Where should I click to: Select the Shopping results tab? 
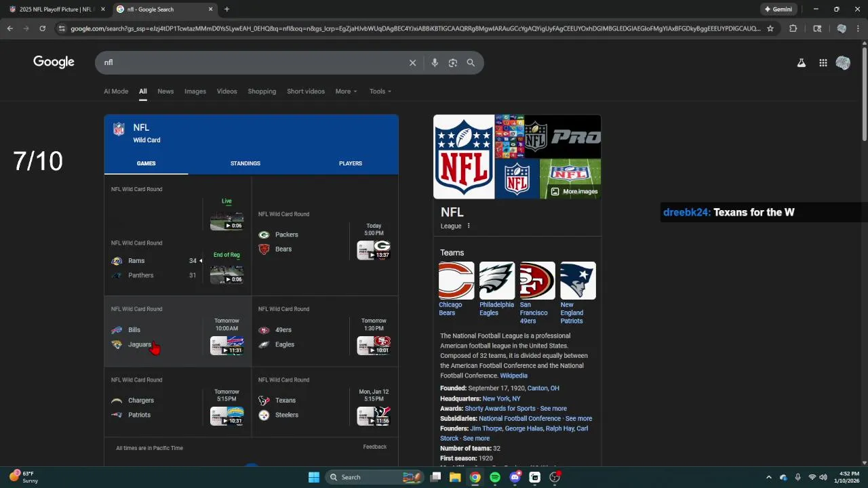point(262,91)
